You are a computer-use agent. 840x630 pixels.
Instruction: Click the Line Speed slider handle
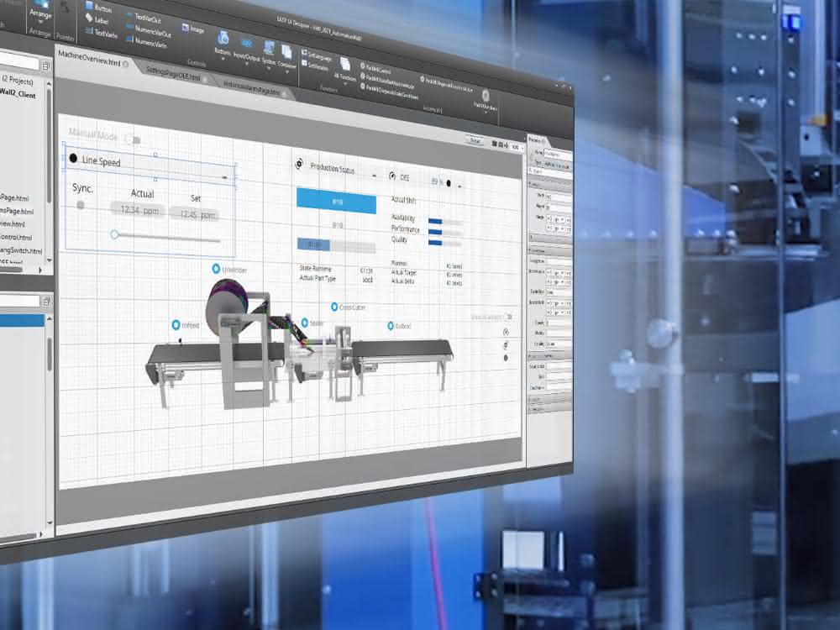[x=114, y=234]
